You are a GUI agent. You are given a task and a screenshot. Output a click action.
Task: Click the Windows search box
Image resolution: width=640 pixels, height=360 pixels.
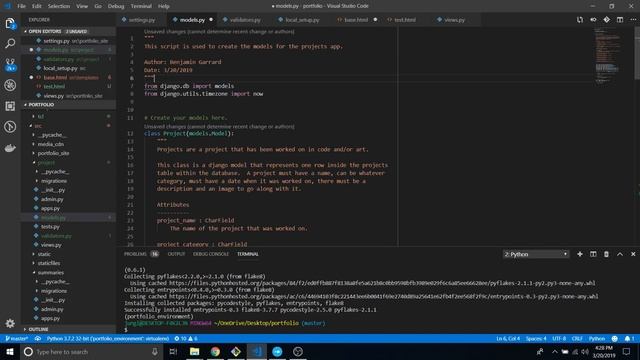(x=91, y=351)
